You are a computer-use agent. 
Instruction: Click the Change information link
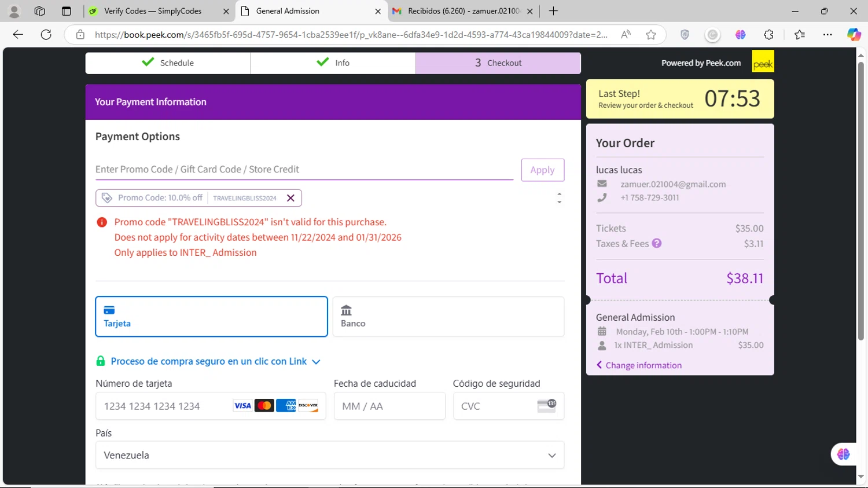[639, 365]
